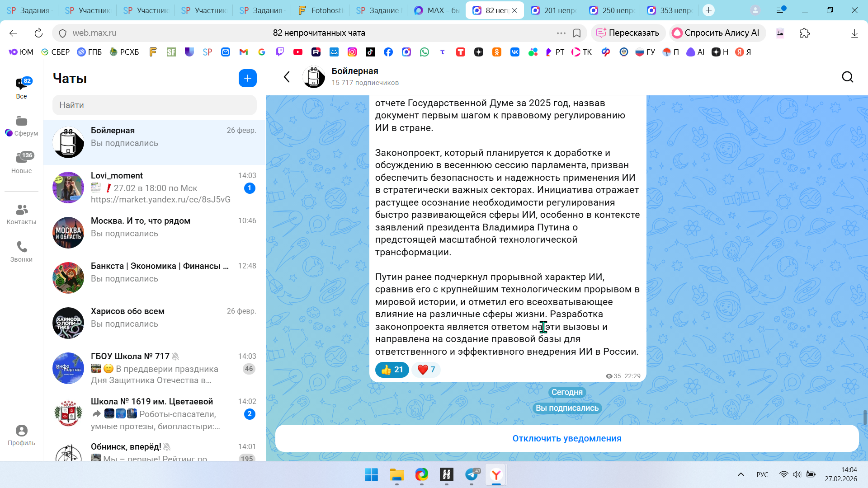
Task: Toggle the thumbs-up reaction with 21
Action: pos(392,370)
